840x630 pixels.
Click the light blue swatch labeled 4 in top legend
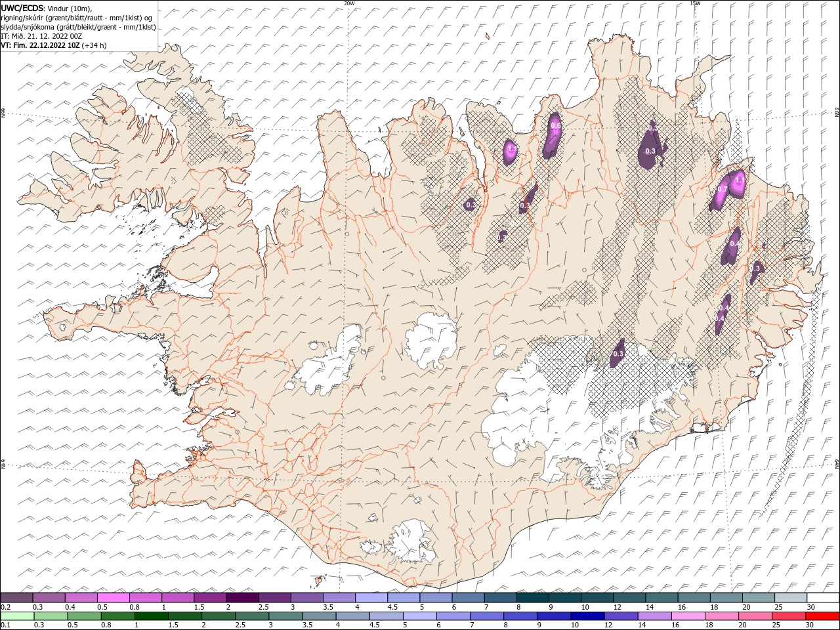[x=371, y=598]
